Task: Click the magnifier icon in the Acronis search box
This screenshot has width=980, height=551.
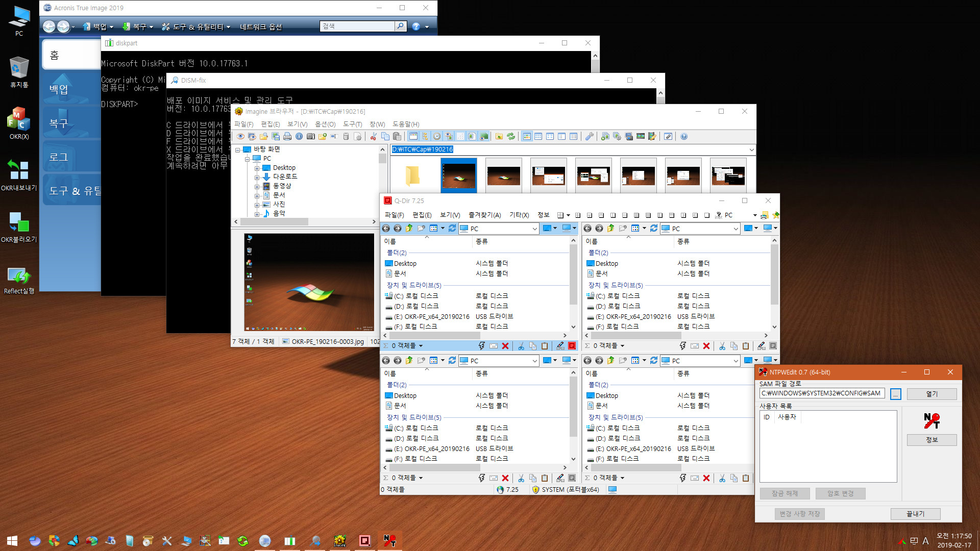Action: 400,26
